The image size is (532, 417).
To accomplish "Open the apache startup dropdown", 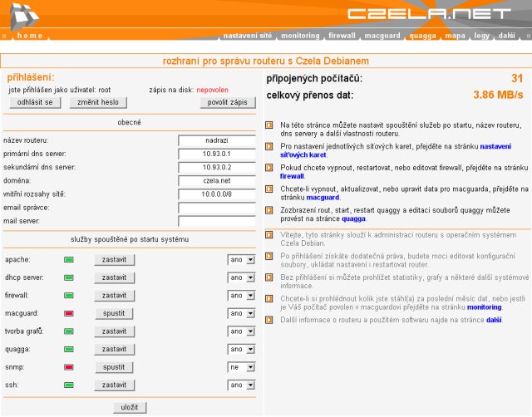I will pos(241,259).
